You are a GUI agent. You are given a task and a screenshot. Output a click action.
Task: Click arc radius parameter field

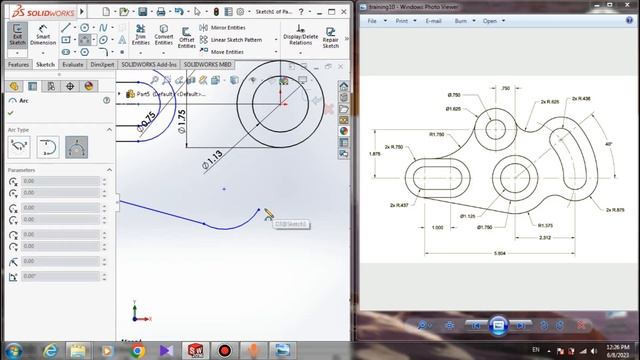[60, 261]
